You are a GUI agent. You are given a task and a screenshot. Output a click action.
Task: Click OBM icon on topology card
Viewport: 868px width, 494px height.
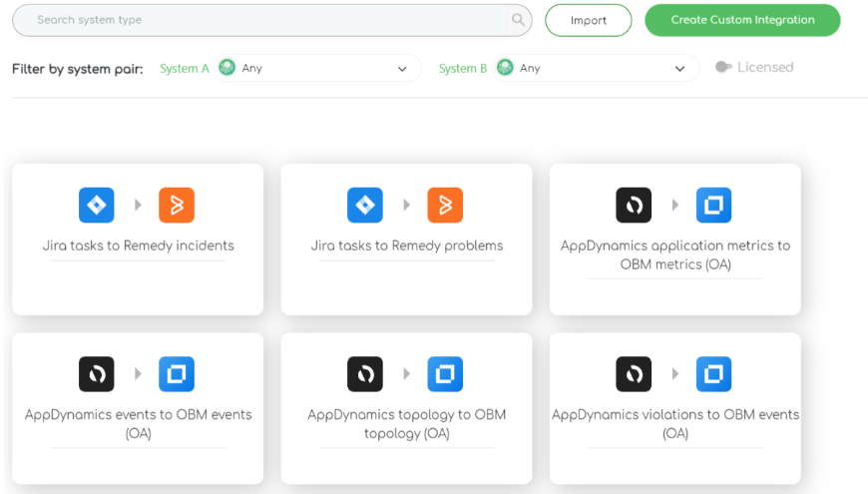pyautogui.click(x=445, y=374)
